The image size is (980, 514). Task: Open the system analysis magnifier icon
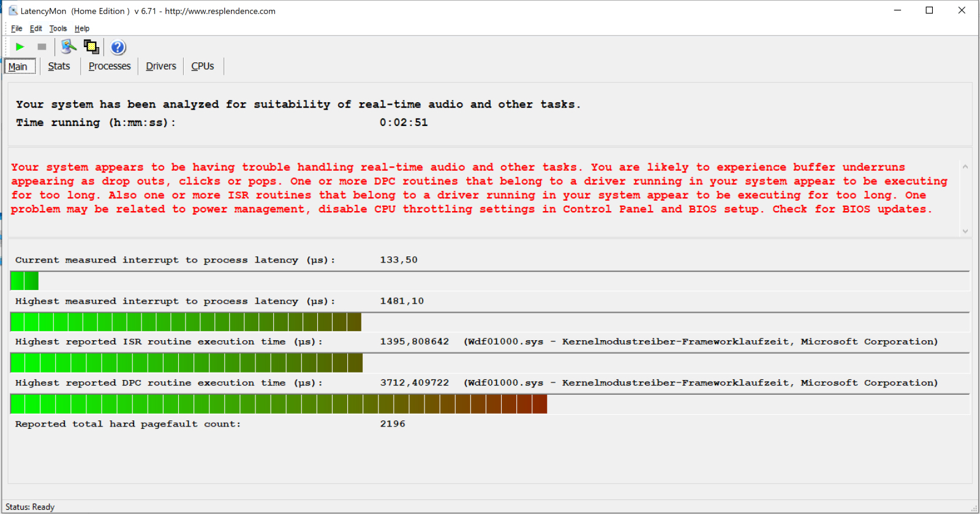(69, 47)
